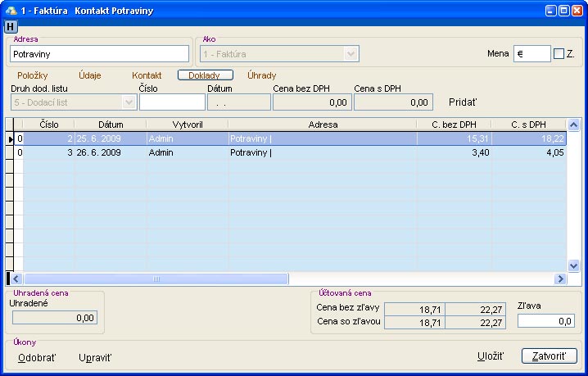This screenshot has width=588, height=376.
Task: Go to the Úhrady tab
Action: 262,75
